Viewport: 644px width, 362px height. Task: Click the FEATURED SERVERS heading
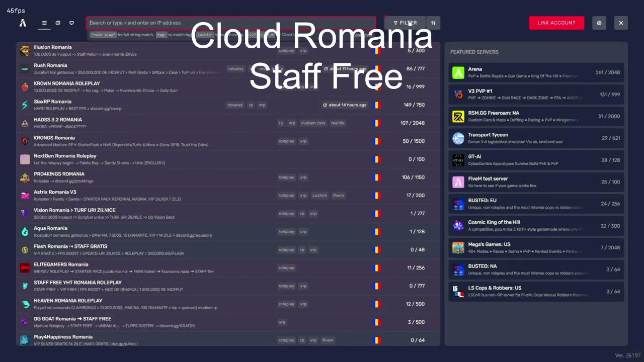click(x=474, y=52)
